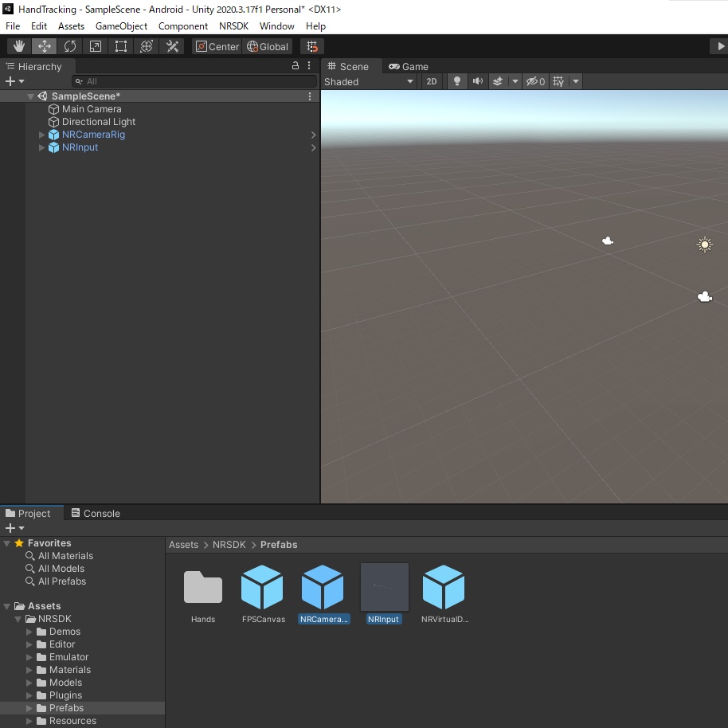This screenshot has width=728, height=728.
Task: Click the lower camera gizmo in scene
Action: pos(704,296)
